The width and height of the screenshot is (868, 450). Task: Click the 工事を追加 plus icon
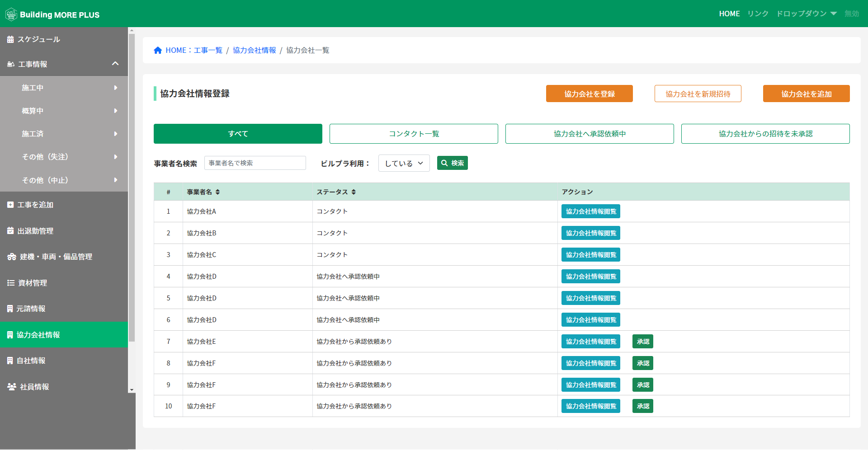point(10,205)
